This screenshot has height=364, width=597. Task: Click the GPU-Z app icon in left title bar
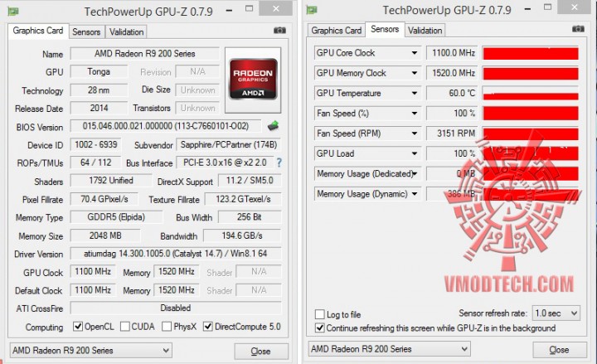tap(13, 11)
